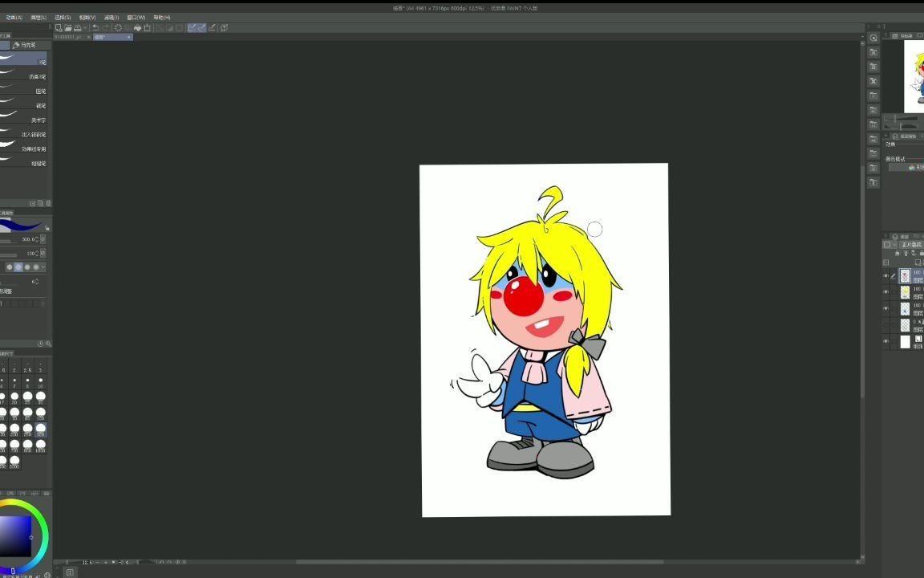Click the Clear (dotted circle) toolbar icon

118,28
